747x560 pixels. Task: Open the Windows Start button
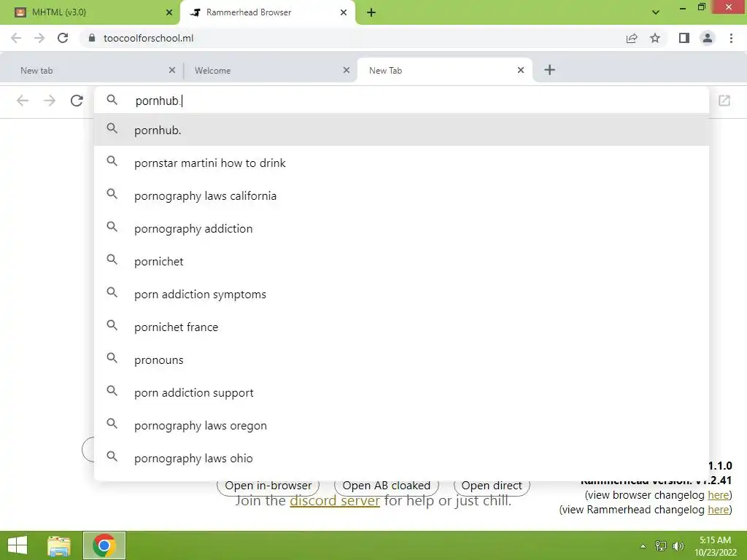pos(18,545)
